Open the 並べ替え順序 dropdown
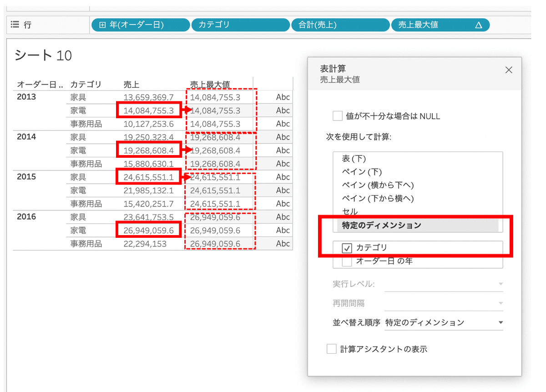546x392 pixels. (x=500, y=322)
